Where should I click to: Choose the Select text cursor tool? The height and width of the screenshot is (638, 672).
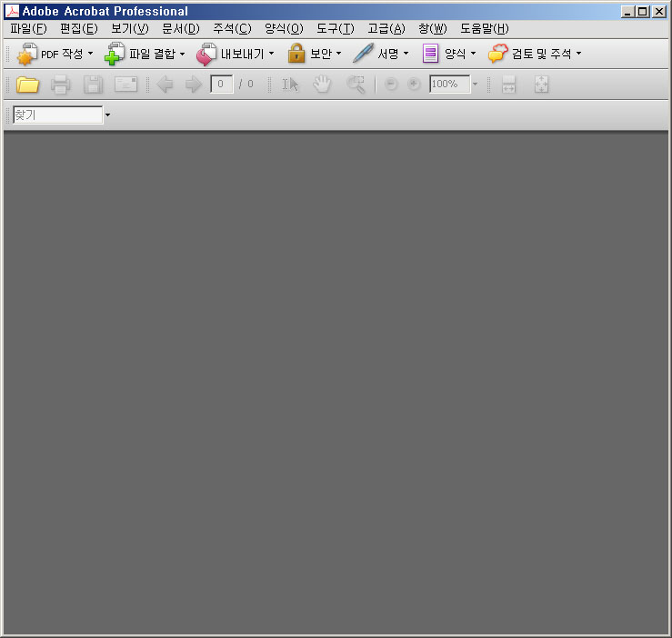[290, 85]
